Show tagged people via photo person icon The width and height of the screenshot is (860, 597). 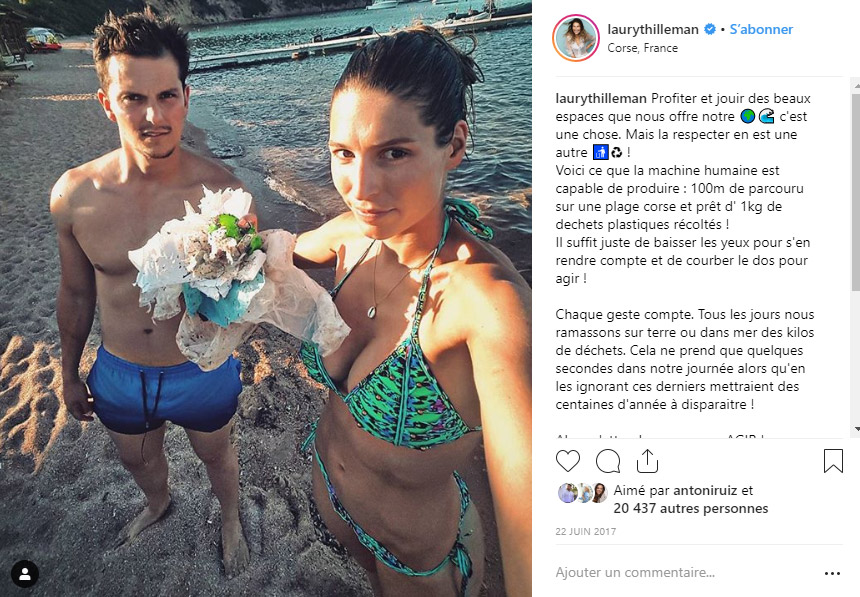pos(25,574)
